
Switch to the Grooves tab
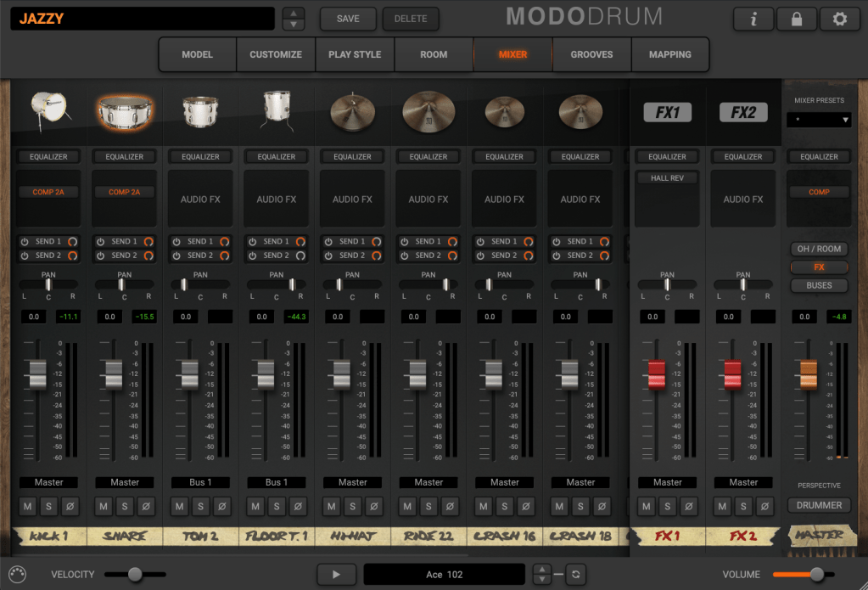click(591, 54)
